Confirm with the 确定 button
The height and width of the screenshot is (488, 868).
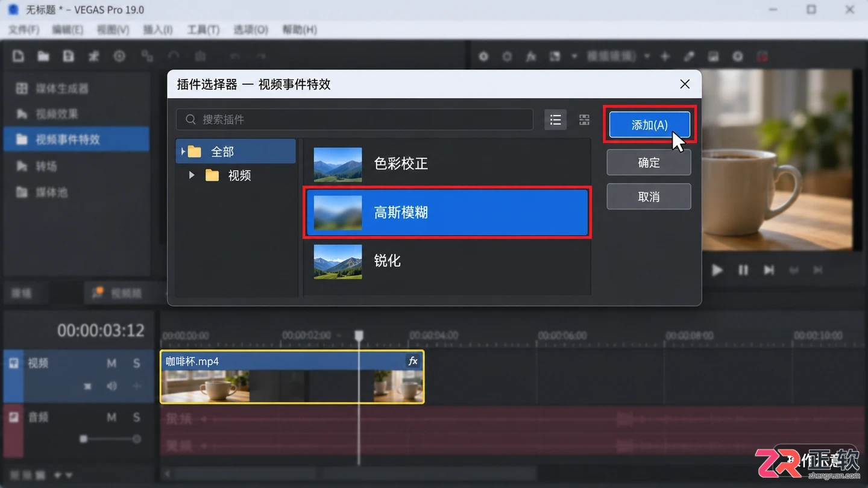[649, 163]
